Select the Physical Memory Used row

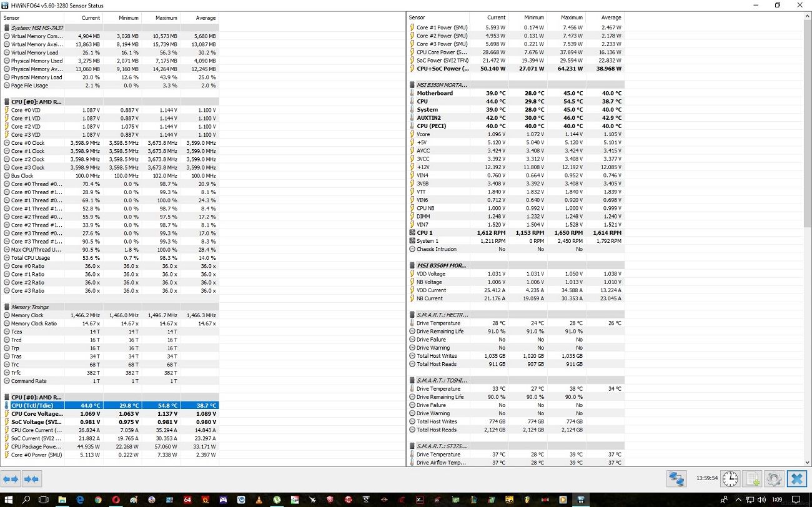tap(110, 61)
